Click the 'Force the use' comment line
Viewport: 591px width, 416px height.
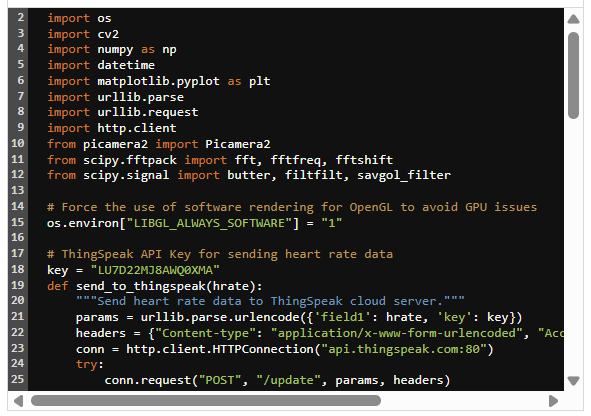[x=292, y=207]
